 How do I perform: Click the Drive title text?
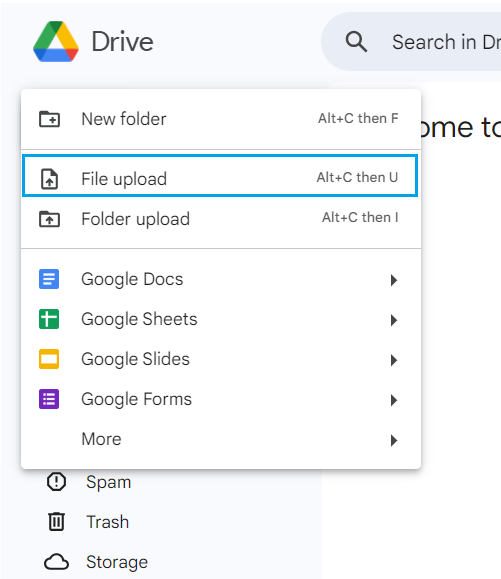point(122,41)
